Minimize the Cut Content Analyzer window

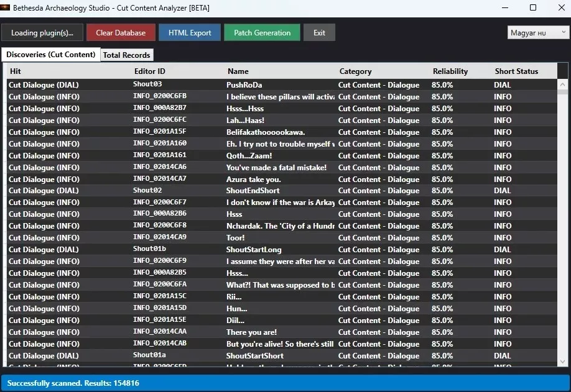pyautogui.click(x=505, y=7)
